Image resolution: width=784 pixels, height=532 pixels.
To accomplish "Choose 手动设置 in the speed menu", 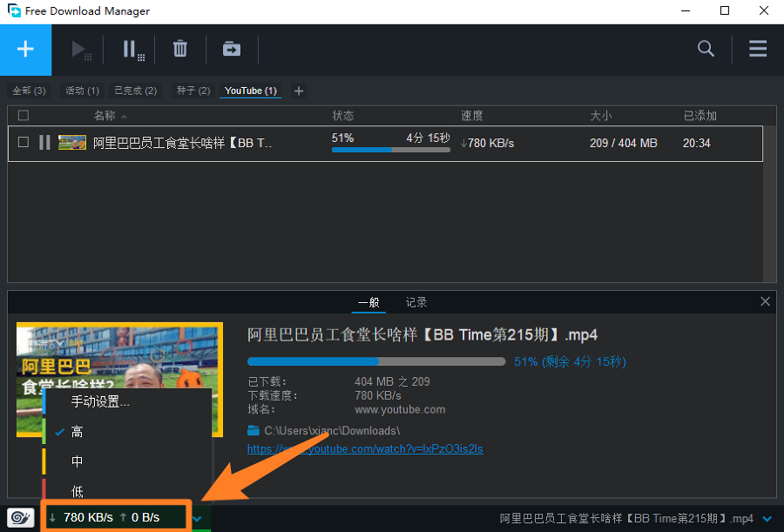I will (98, 401).
